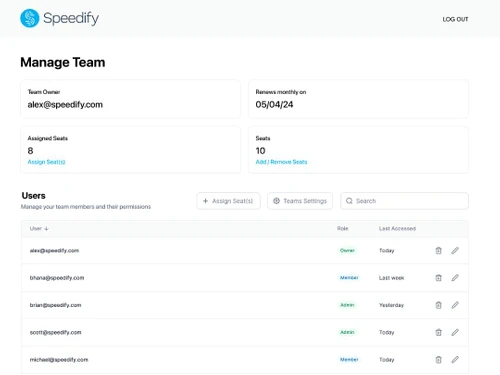This screenshot has height=375, width=500.
Task: Click the Speedify logo icon
Action: coord(30,18)
